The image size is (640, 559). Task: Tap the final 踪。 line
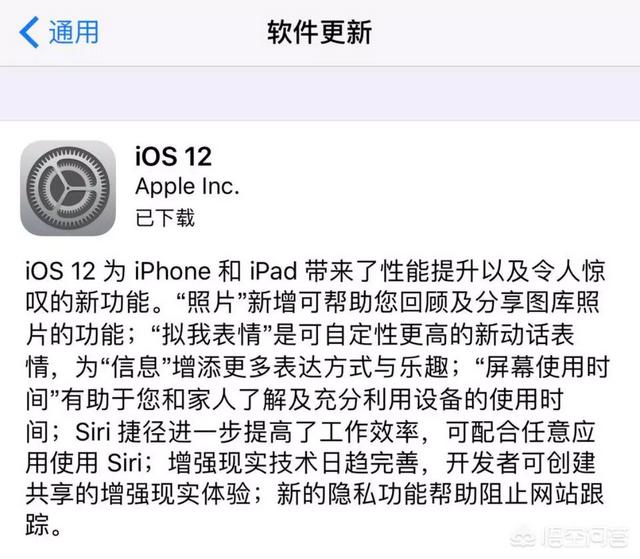44,525
